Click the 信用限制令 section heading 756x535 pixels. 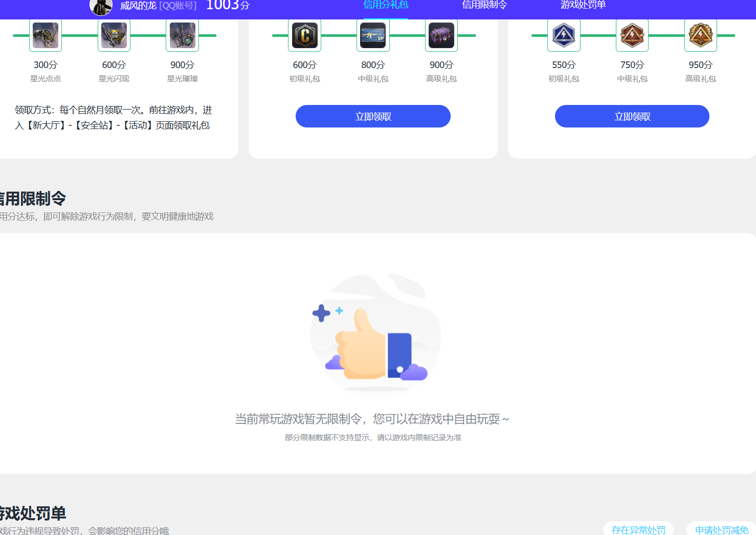(33, 198)
